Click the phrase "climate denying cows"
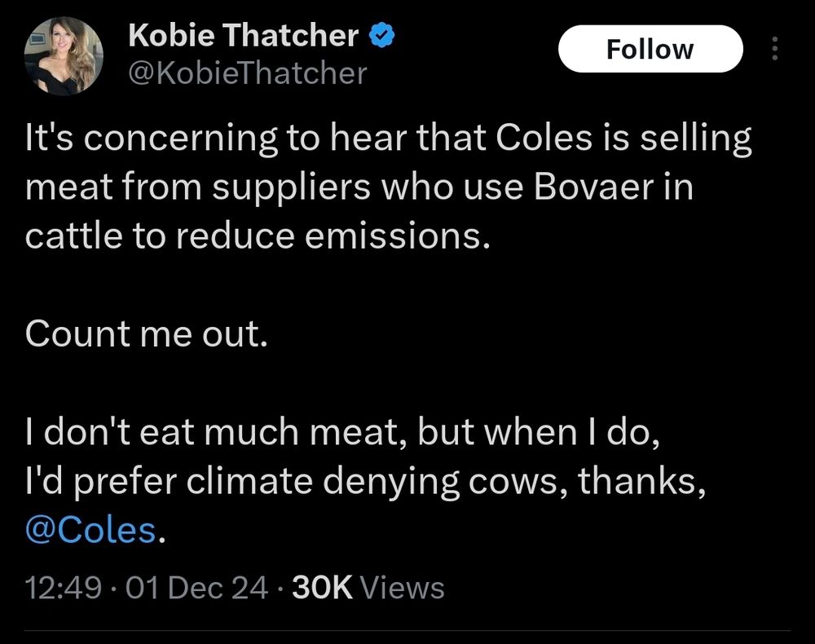This screenshot has height=644, width=815. pyautogui.click(x=378, y=482)
